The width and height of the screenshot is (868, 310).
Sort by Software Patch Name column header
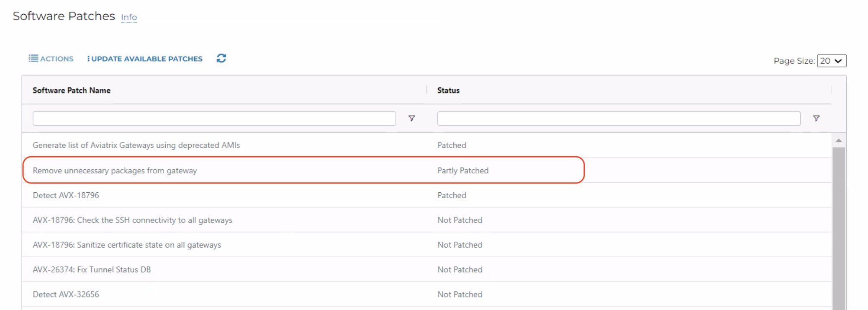tap(72, 90)
